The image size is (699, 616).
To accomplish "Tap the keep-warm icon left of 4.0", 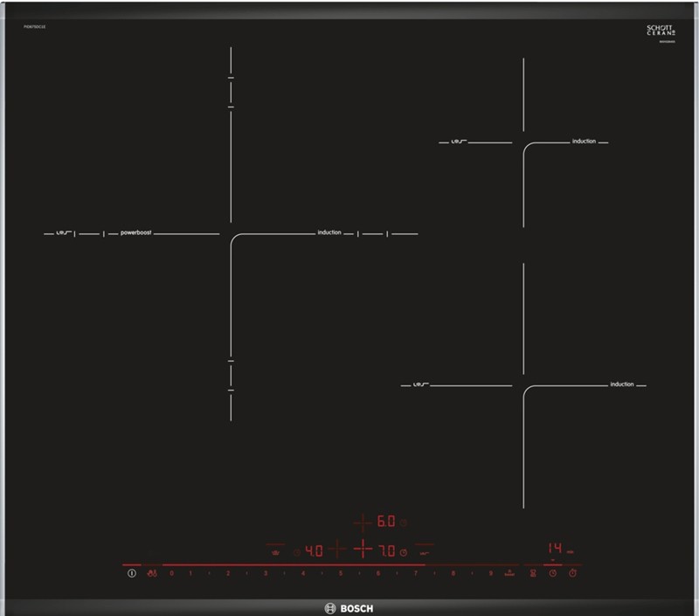I will 276,552.
